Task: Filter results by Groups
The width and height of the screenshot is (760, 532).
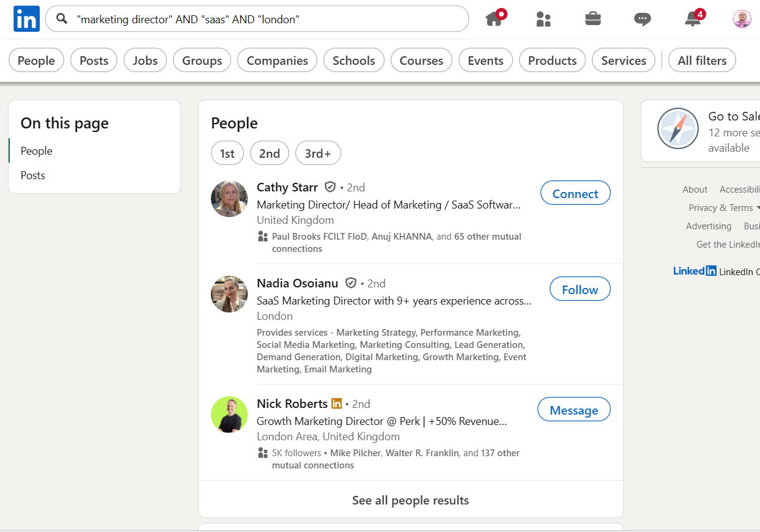Action: (x=202, y=60)
